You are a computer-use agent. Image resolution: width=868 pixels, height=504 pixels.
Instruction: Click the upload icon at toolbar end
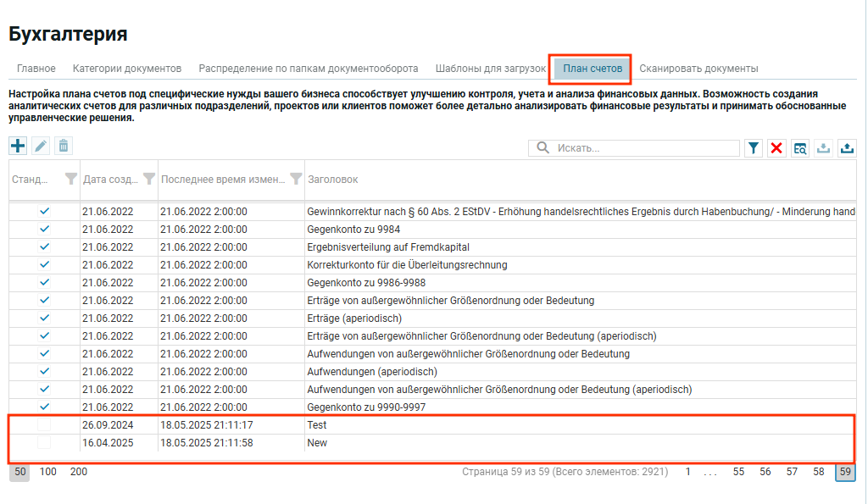click(x=846, y=148)
